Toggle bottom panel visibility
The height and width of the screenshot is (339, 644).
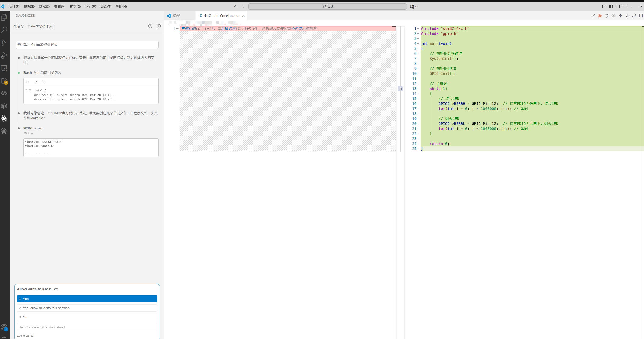[618, 7]
